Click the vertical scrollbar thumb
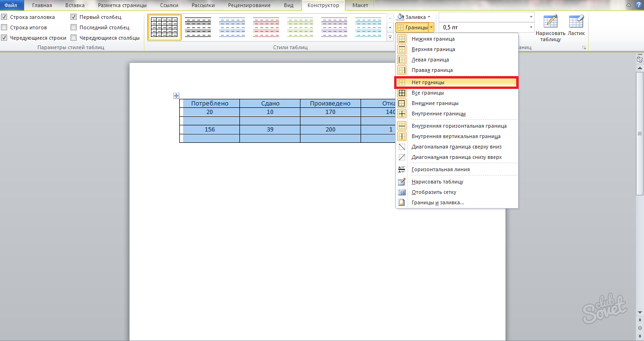644x341 pixels. tap(640, 133)
